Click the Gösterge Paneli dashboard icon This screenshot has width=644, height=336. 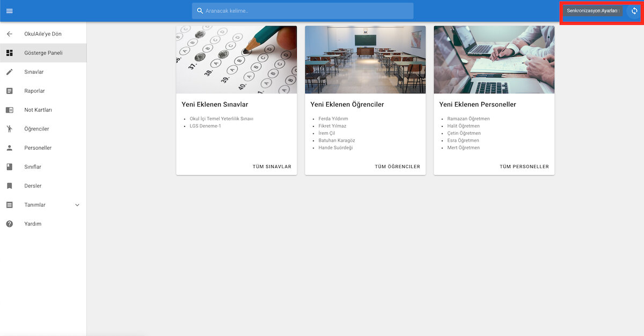9,53
